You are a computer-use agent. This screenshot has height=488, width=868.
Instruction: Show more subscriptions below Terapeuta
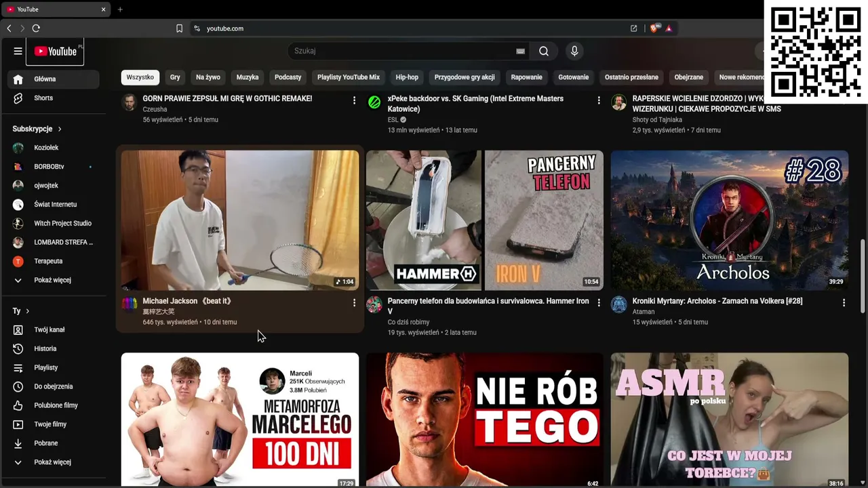(53, 280)
